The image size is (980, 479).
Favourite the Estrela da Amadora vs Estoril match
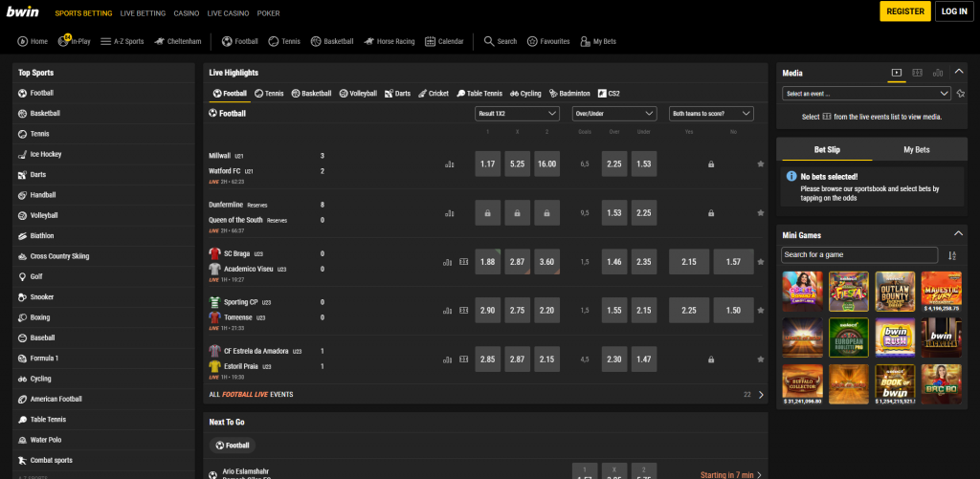(x=761, y=359)
